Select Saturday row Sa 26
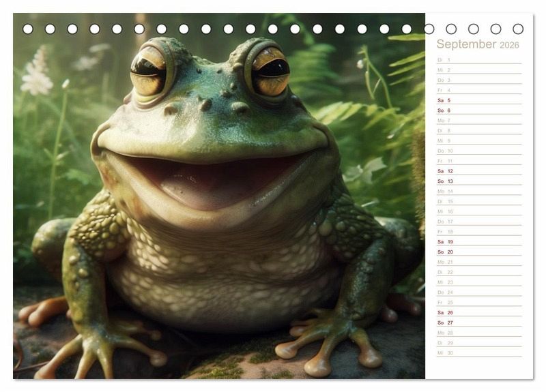Image resolution: width=546 pixels, height=392 pixels. (479, 312)
